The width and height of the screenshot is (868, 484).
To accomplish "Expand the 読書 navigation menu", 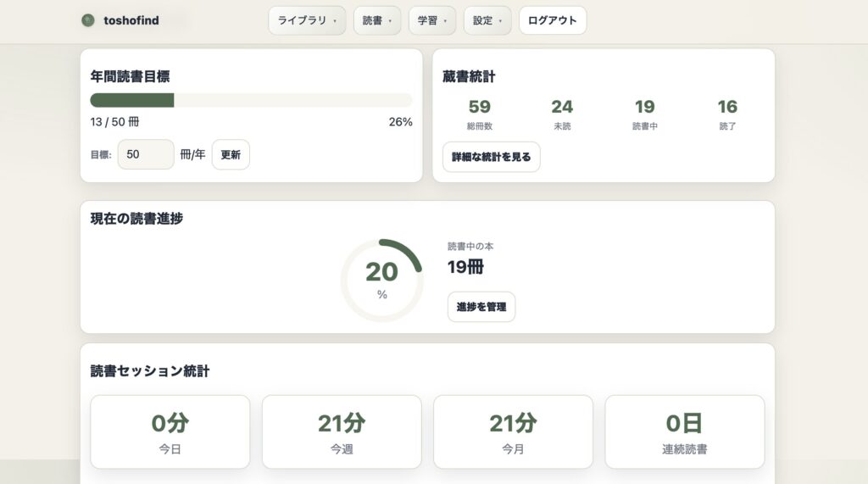I will point(377,20).
